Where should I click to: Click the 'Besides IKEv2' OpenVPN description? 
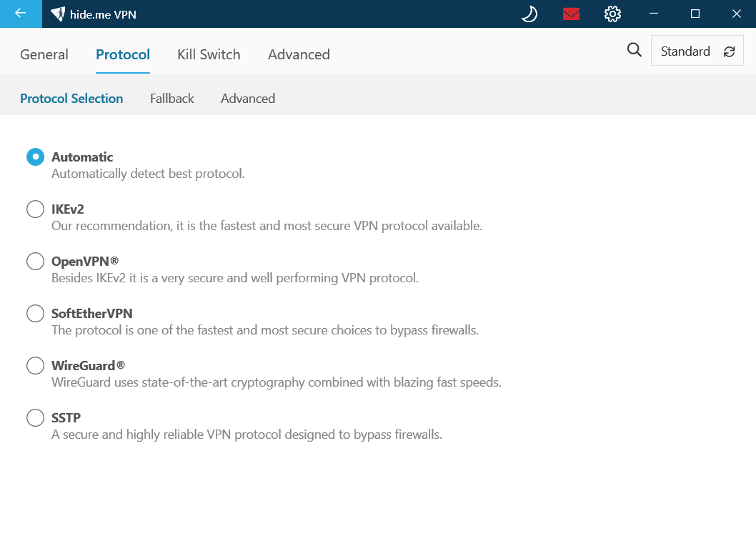(235, 278)
